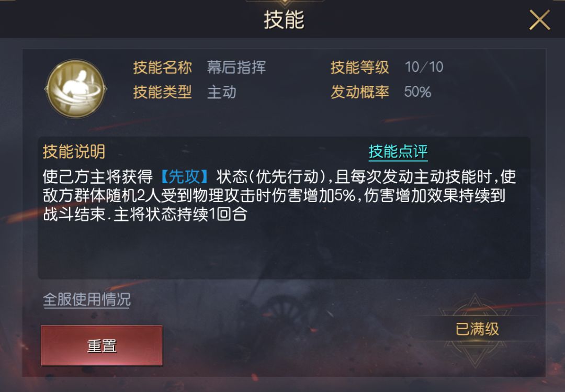
Task: Click the blue 【先攻】 keyword
Action: coord(184,177)
